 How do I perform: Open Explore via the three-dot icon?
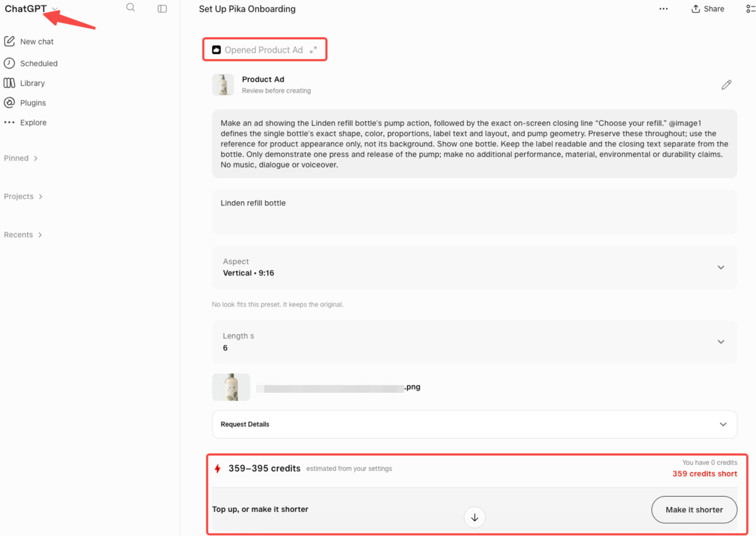point(9,122)
